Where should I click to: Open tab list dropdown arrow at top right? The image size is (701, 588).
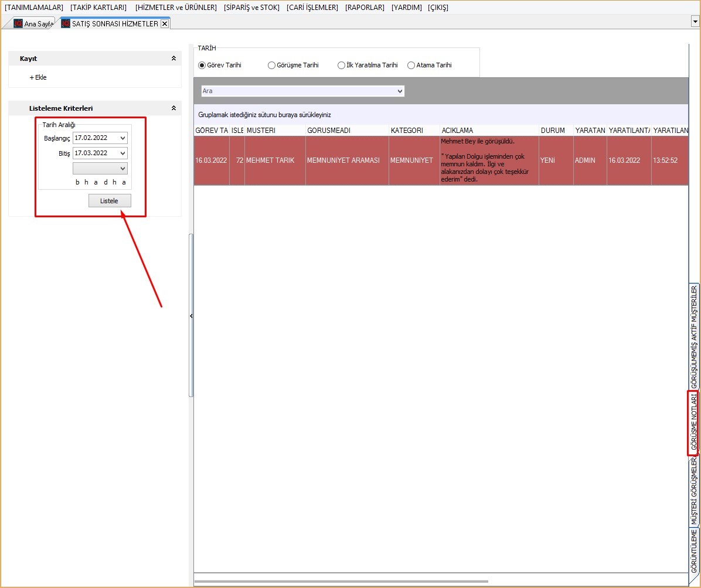pyautogui.click(x=695, y=21)
